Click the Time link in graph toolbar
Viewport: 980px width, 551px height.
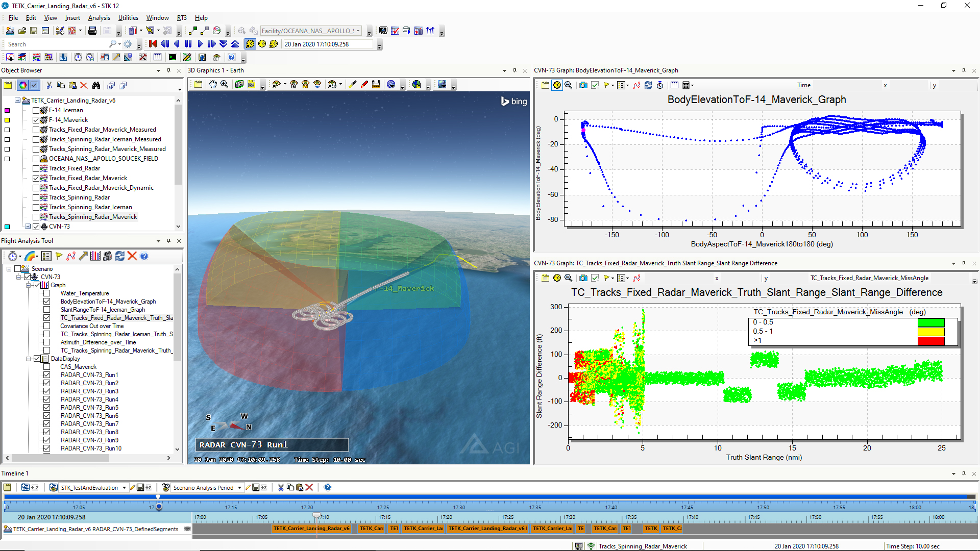803,85
